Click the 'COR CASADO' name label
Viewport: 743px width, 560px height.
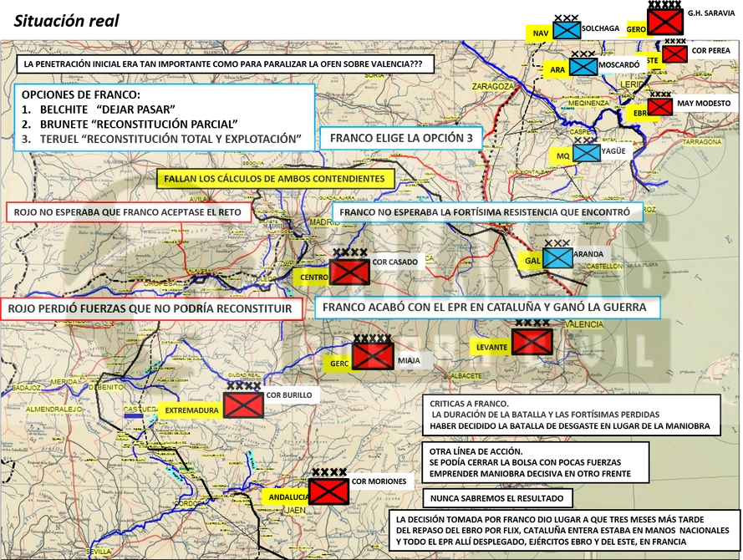394,262
